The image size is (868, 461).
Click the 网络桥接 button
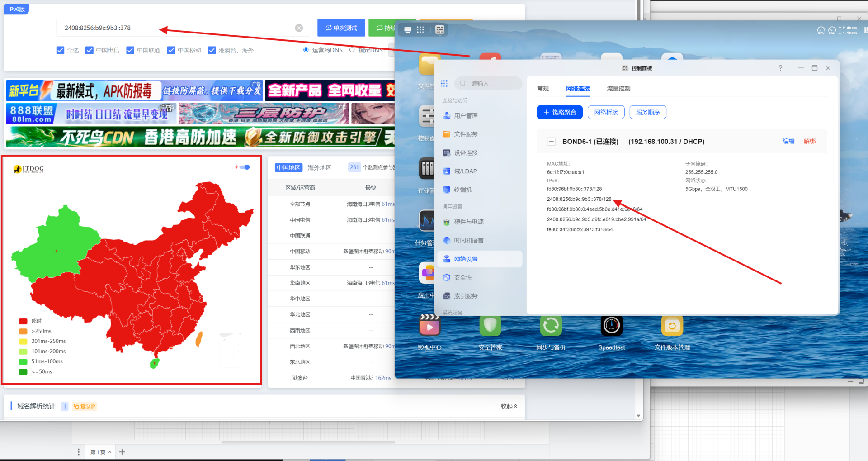(x=606, y=112)
